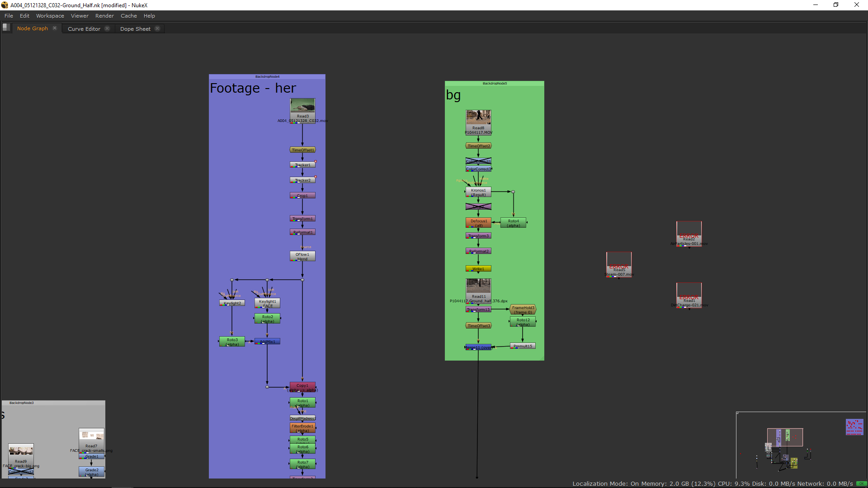Select the FrameHold3 node
Viewport: 868px width, 488px height.
click(x=523, y=310)
